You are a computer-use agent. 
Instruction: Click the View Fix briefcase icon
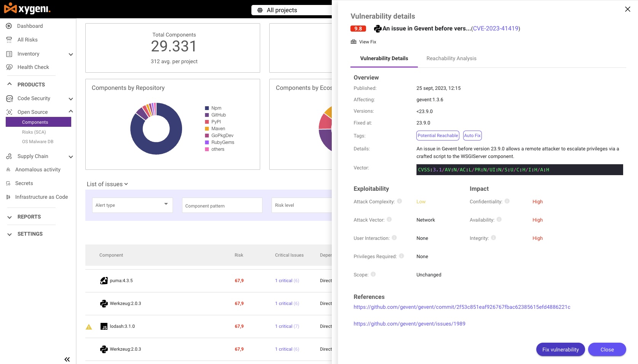[x=353, y=42]
